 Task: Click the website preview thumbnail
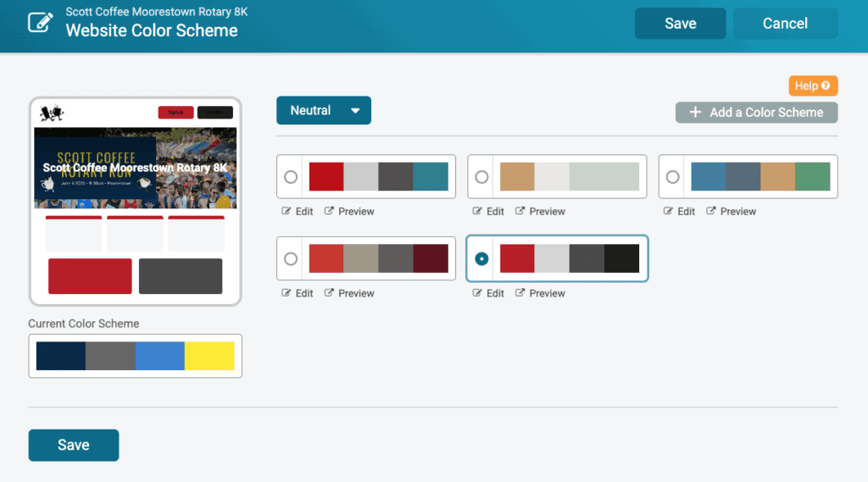[x=136, y=201]
